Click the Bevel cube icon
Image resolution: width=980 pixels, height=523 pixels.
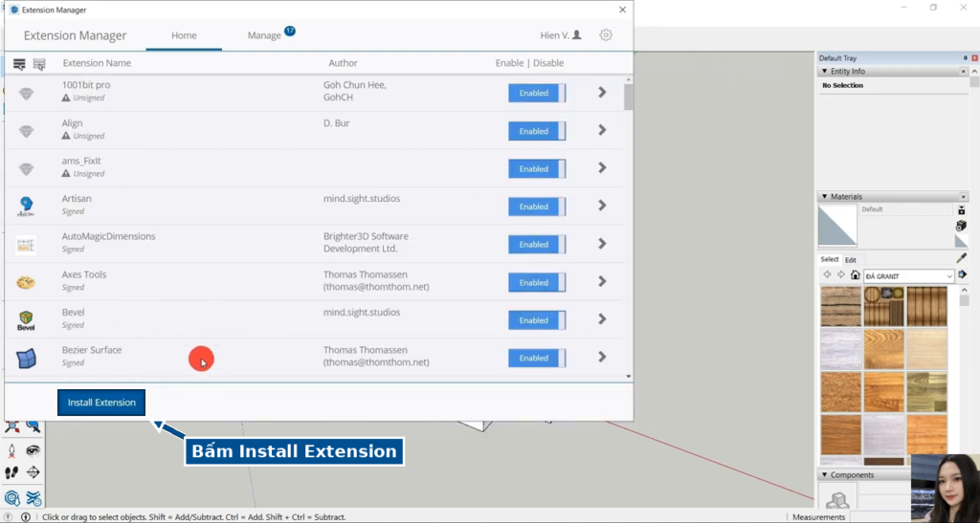[x=26, y=321]
